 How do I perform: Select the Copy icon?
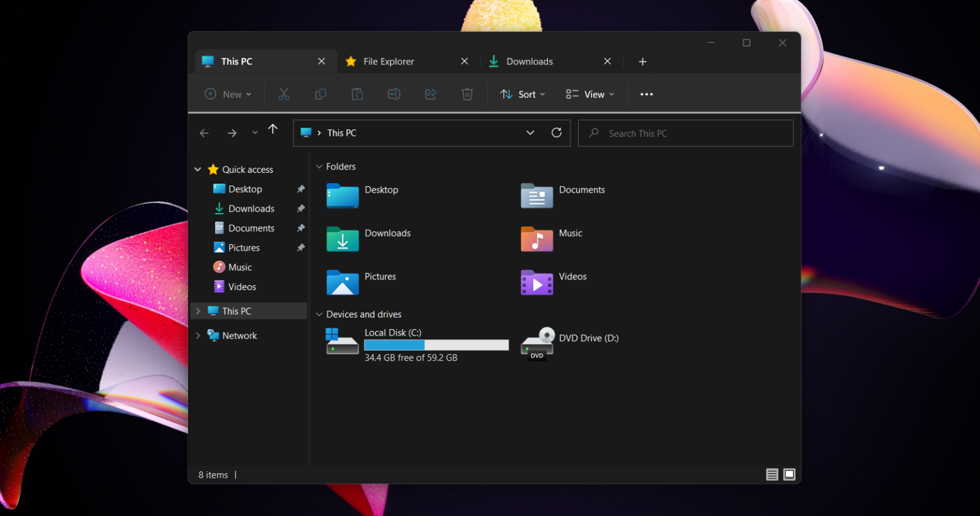[x=320, y=94]
